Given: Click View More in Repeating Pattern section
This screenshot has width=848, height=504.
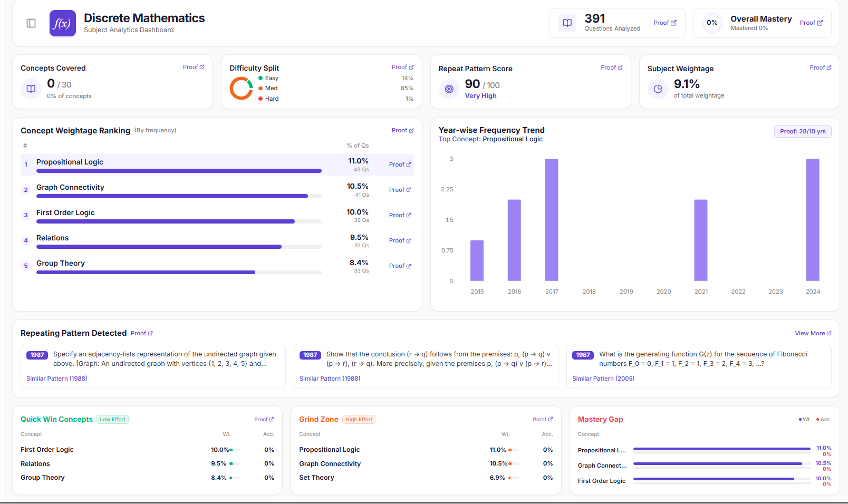Looking at the screenshot, I should click(813, 333).
